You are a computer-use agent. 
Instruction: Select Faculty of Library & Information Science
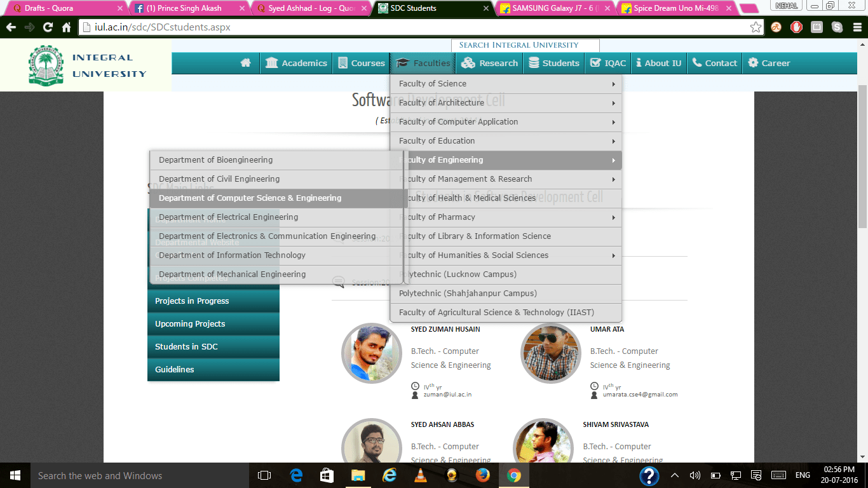tap(506, 236)
